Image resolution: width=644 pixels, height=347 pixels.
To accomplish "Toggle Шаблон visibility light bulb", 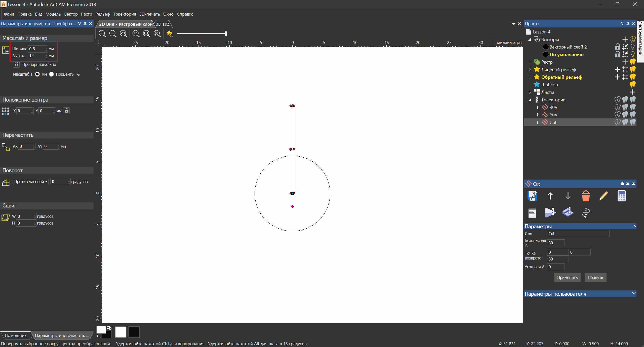I will (x=632, y=85).
